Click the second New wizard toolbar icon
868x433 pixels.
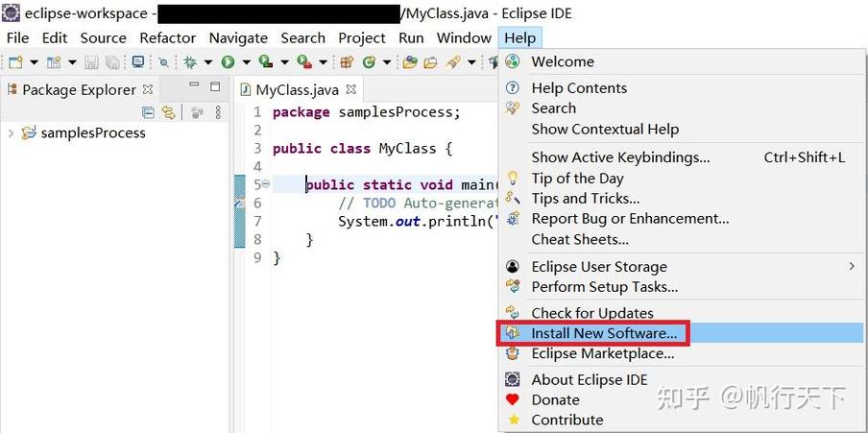[54, 62]
